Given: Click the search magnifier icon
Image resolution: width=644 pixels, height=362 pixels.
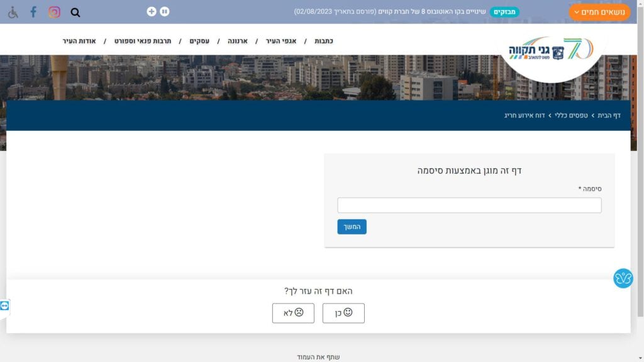Looking at the screenshot, I should (x=75, y=13).
